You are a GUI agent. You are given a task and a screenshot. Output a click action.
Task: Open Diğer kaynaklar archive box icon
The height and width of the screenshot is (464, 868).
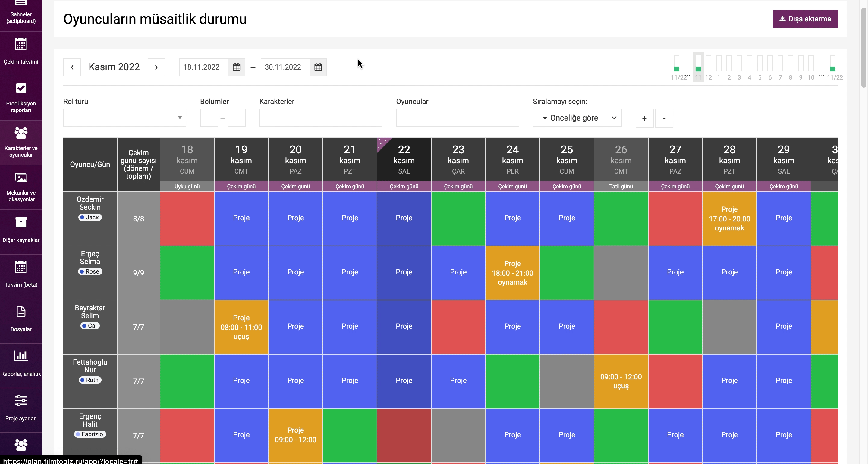click(x=20, y=222)
